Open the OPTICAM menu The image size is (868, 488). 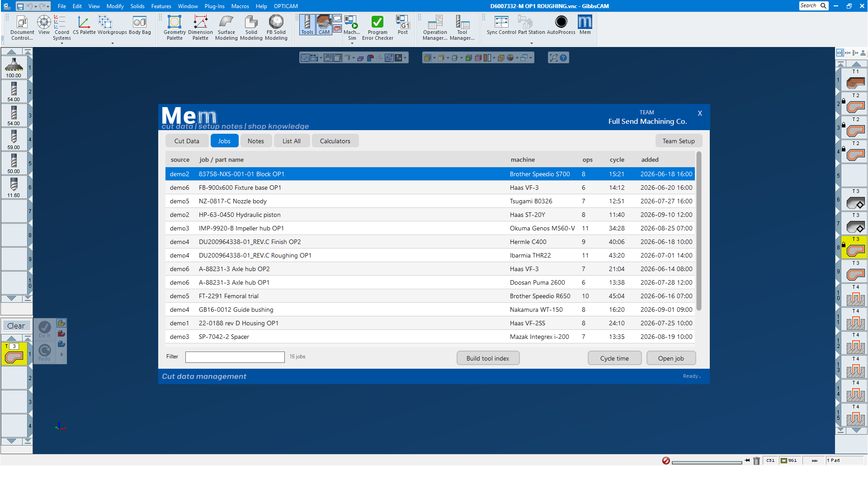pyautogui.click(x=286, y=6)
